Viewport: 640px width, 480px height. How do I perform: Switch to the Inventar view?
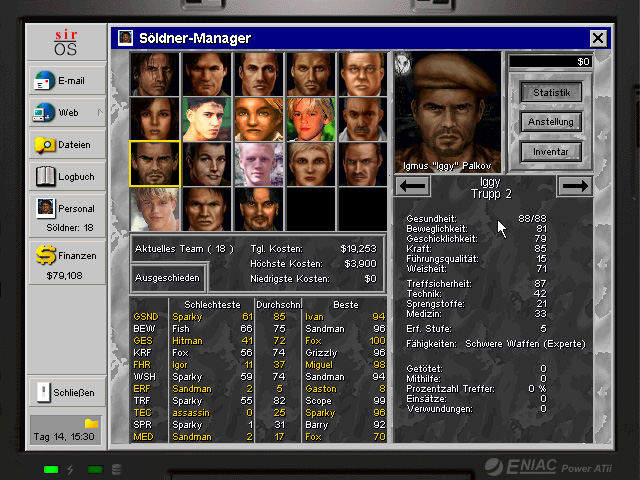(x=551, y=152)
